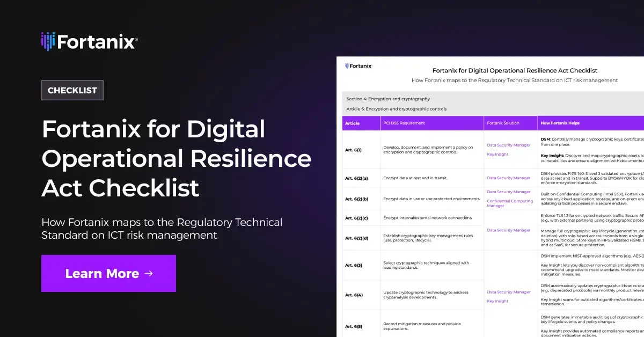Select the Confidential Computing Manager link
Viewport: 644px width, 337px height.
pyautogui.click(x=509, y=202)
